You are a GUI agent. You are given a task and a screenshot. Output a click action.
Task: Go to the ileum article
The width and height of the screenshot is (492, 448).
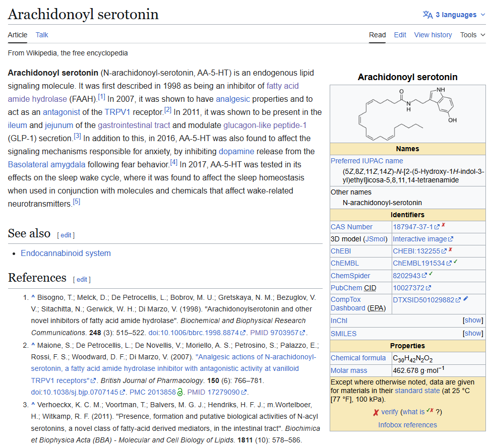point(17,125)
